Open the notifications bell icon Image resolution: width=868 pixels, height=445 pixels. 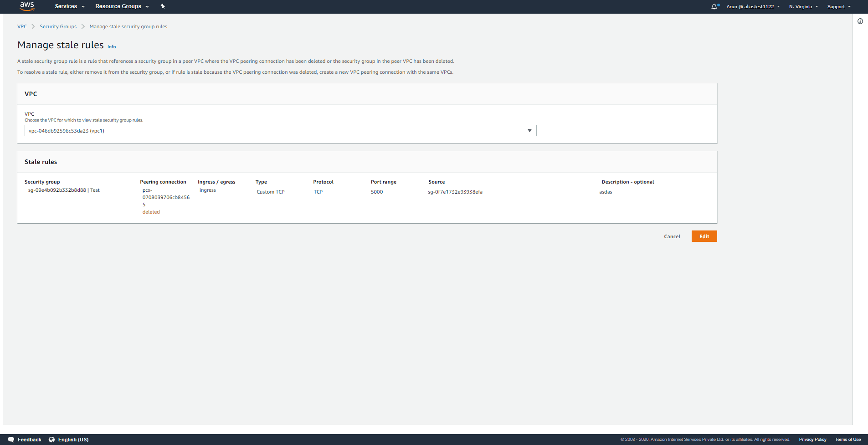713,6
